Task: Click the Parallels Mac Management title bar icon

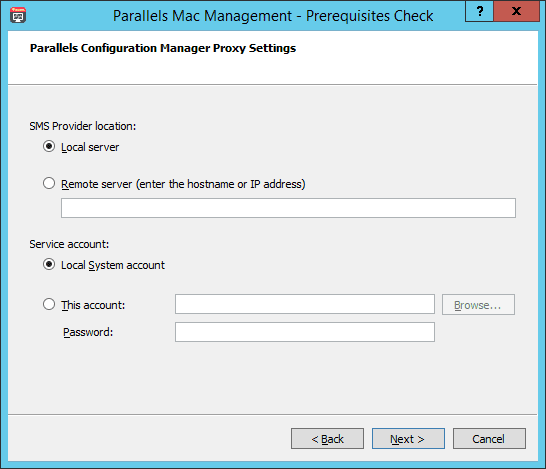Action: [x=18, y=15]
